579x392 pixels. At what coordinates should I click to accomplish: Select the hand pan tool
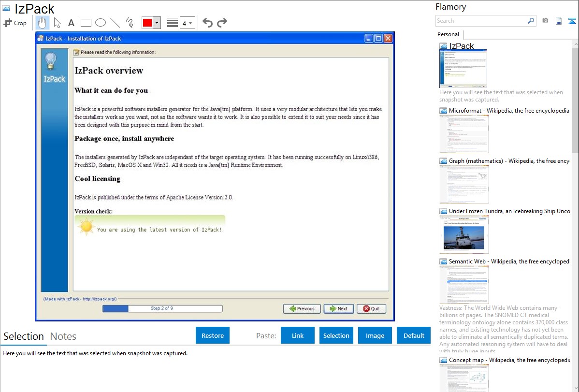[x=42, y=23]
